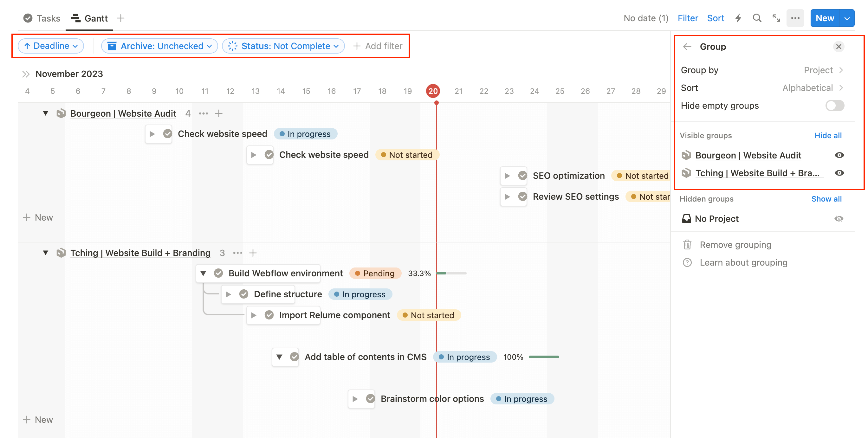Screen dimensions: 868x438
Task: Show the No Project hidden group
Action: 839,219
